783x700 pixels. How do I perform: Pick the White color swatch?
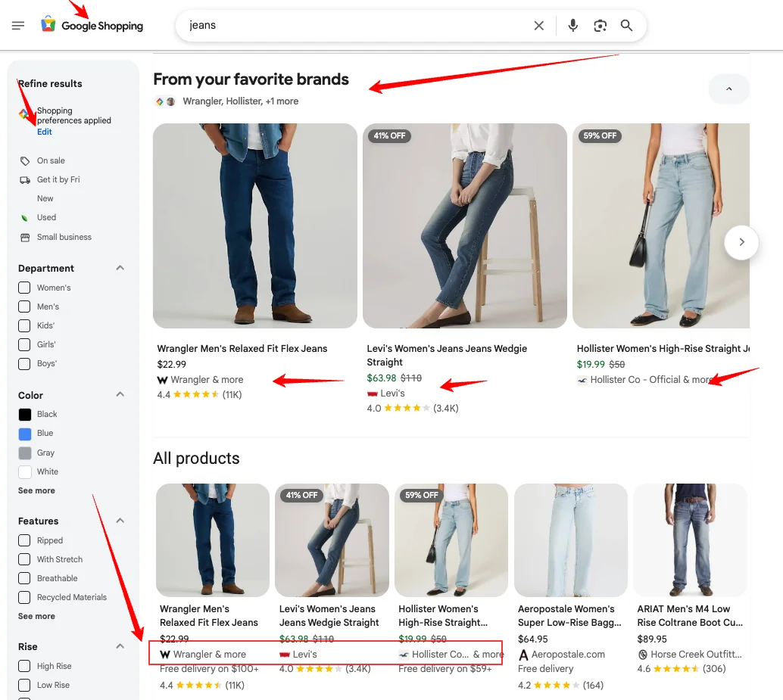[x=24, y=472]
